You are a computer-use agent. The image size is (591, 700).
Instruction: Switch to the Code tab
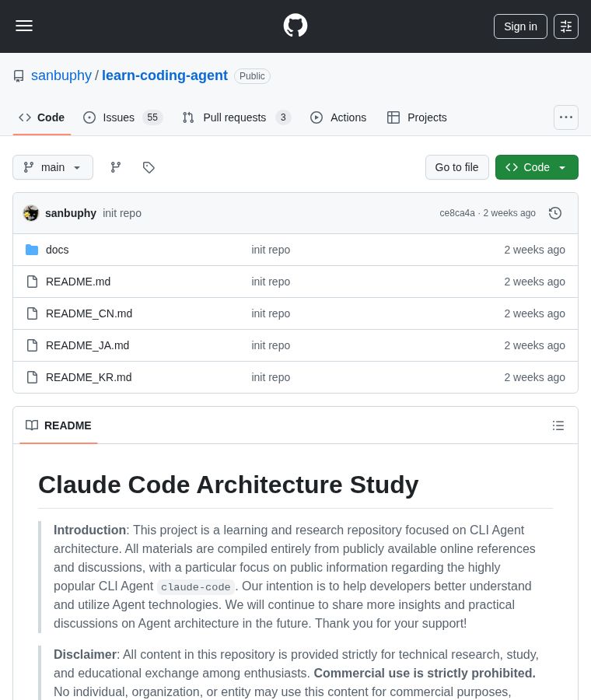tap(41, 117)
